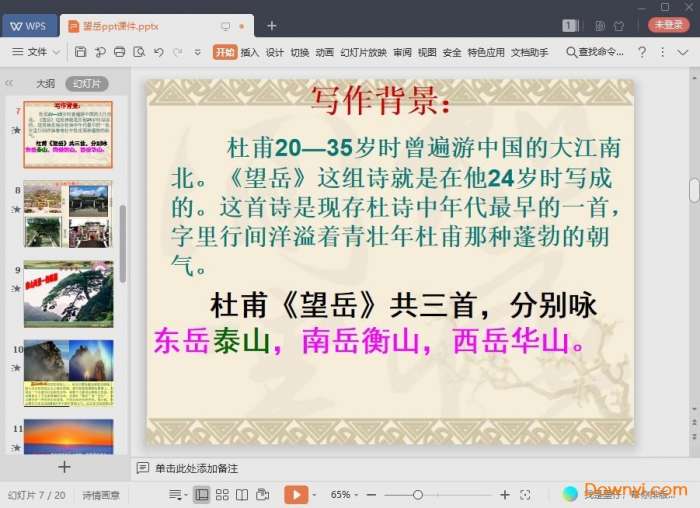
Task: Open the 文件 menu dropdown arrow
Action: pos(56,52)
